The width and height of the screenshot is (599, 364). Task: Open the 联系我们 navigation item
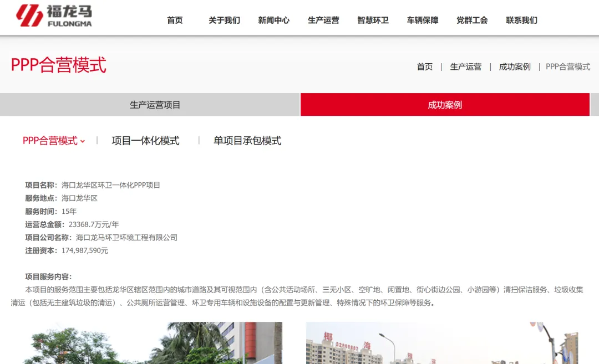tap(521, 20)
